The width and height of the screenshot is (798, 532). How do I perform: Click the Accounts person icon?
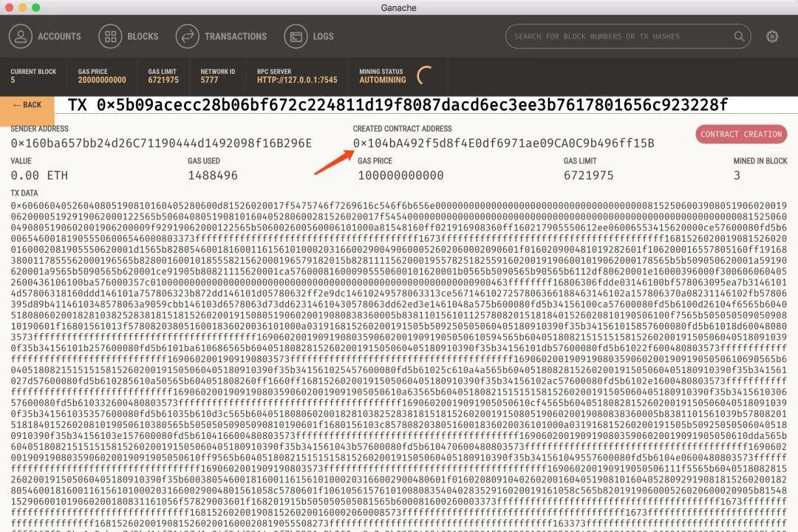pos(21,36)
